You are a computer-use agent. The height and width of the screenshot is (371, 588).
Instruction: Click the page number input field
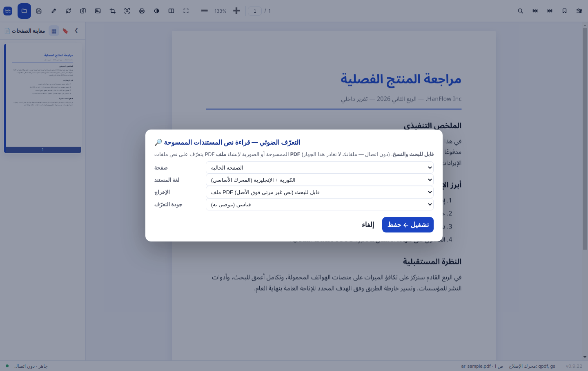tap(255, 11)
